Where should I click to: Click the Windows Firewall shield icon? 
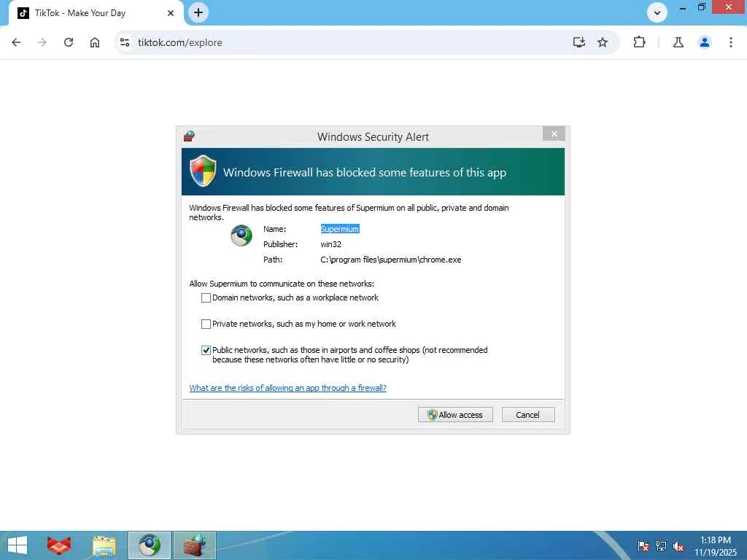pos(203,171)
